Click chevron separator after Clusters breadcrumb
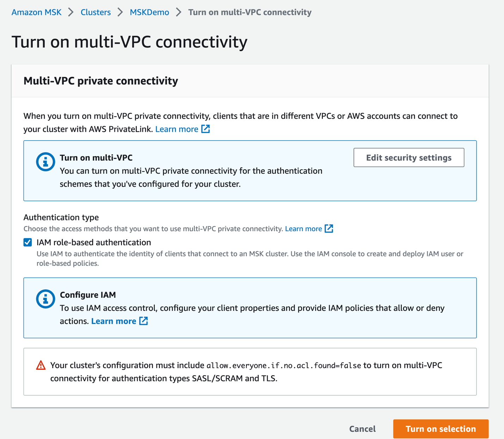The image size is (504, 439). click(120, 12)
